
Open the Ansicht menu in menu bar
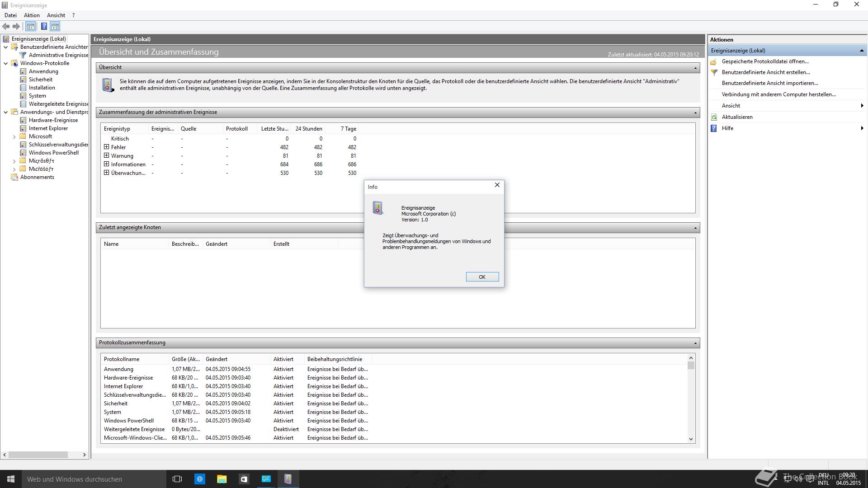pyautogui.click(x=56, y=15)
